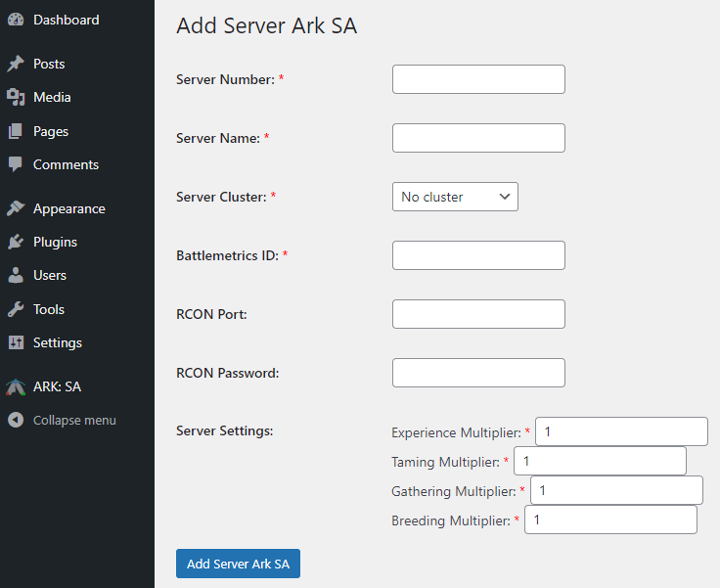Viewport: 720px width, 588px height.
Task: Click the ARK: SA logo icon
Action: click(16, 386)
